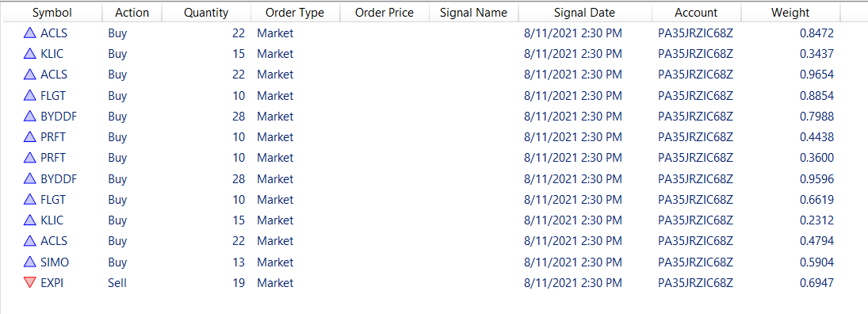Click buy triangle of BYDDF weighted 0.9596
Viewport: 868px width, 314px height.
(30, 179)
